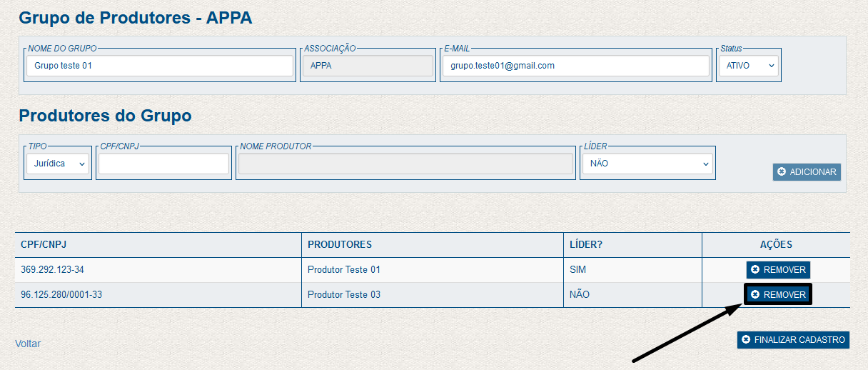
Task: Click the FINALIZAR CADASTRO button icon
Action: click(746, 340)
